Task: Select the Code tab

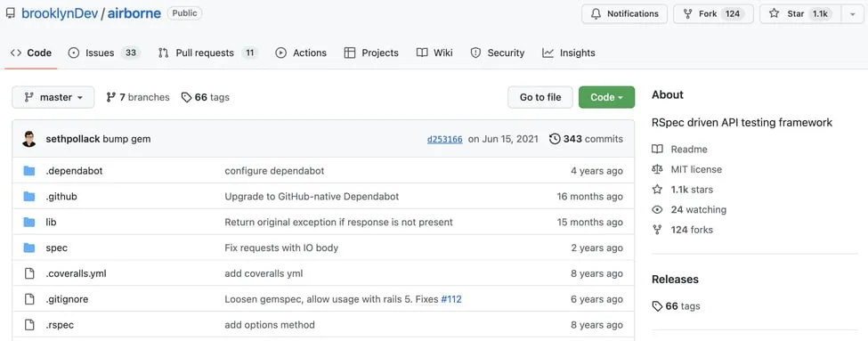Action: tap(31, 53)
